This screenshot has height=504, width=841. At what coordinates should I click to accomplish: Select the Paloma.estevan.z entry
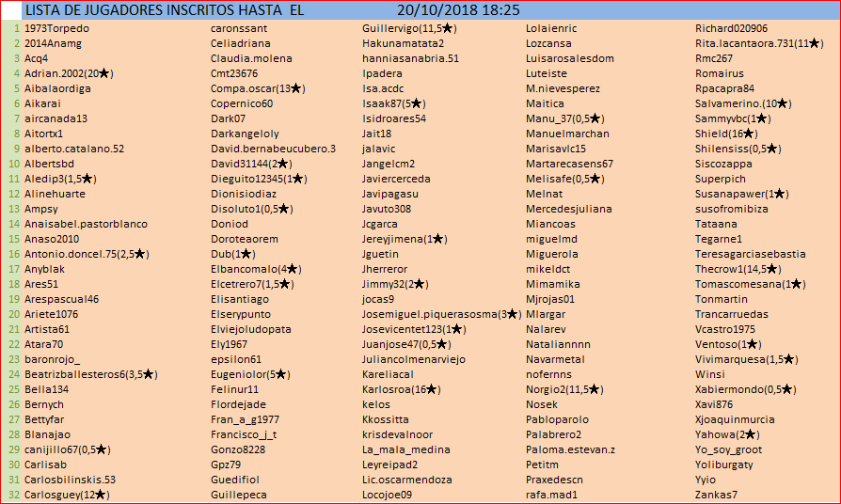[570, 449]
